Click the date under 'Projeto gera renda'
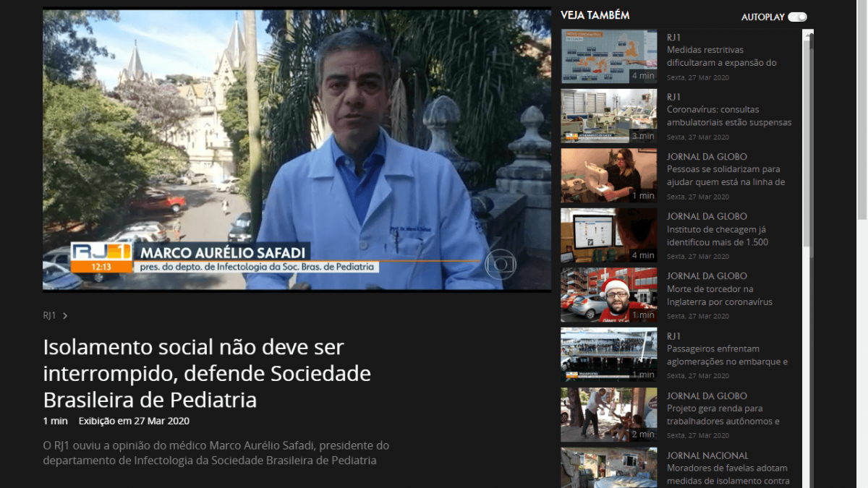The height and width of the screenshot is (488, 868). tap(698, 436)
